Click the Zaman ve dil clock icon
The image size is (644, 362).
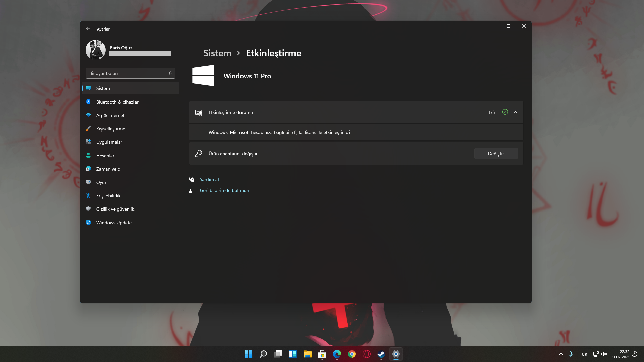pyautogui.click(x=88, y=169)
